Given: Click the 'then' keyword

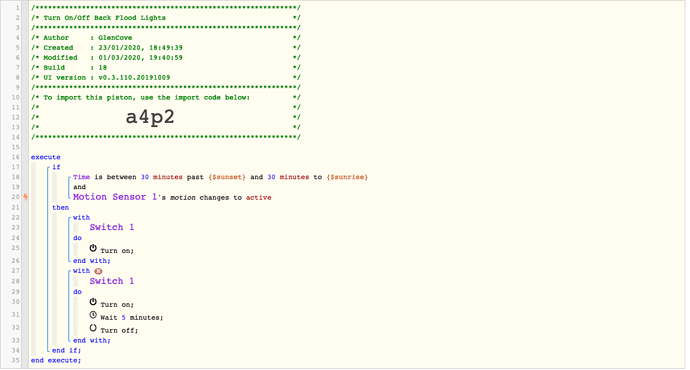Looking at the screenshot, I should pyautogui.click(x=60, y=207).
